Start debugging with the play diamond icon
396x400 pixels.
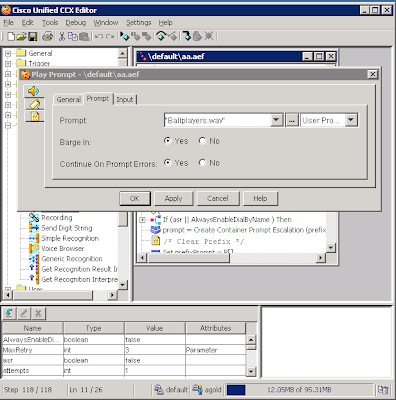(x=125, y=36)
